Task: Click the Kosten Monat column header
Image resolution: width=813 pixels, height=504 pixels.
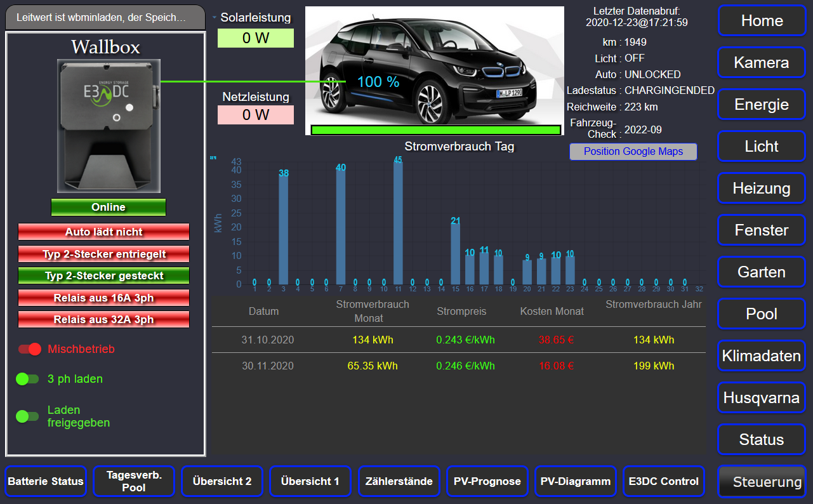Action: tap(552, 311)
